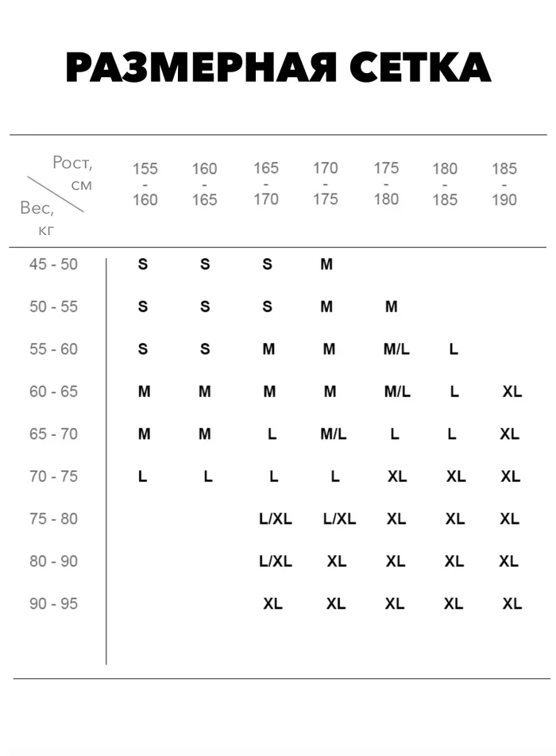The width and height of the screenshot is (556, 756).
Task: Click the Рост, см header label
Action: point(73,174)
